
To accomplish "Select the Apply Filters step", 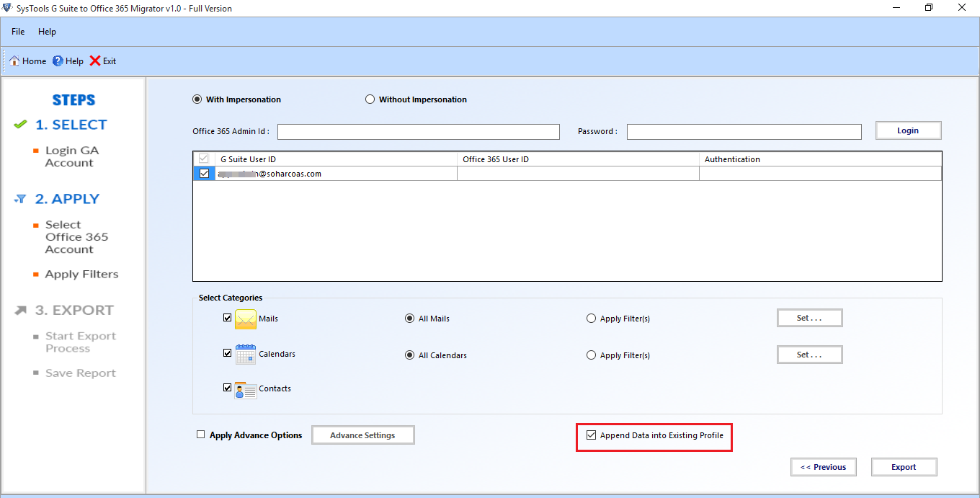I will [81, 275].
